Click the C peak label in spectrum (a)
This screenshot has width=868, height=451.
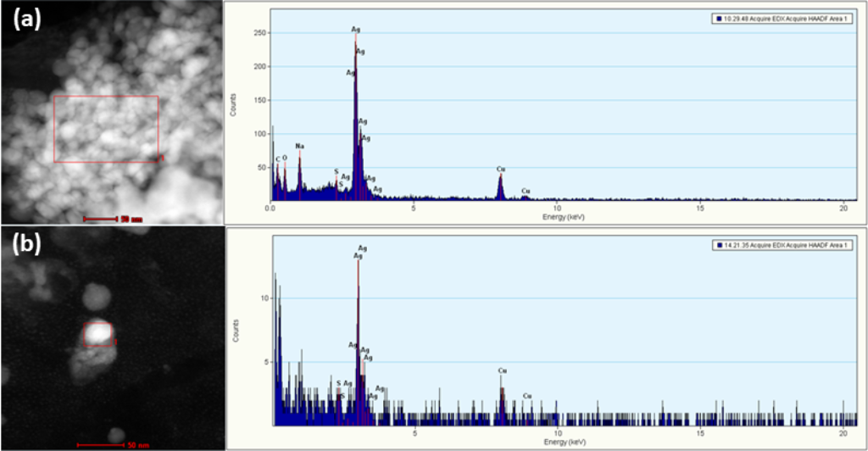(x=277, y=159)
